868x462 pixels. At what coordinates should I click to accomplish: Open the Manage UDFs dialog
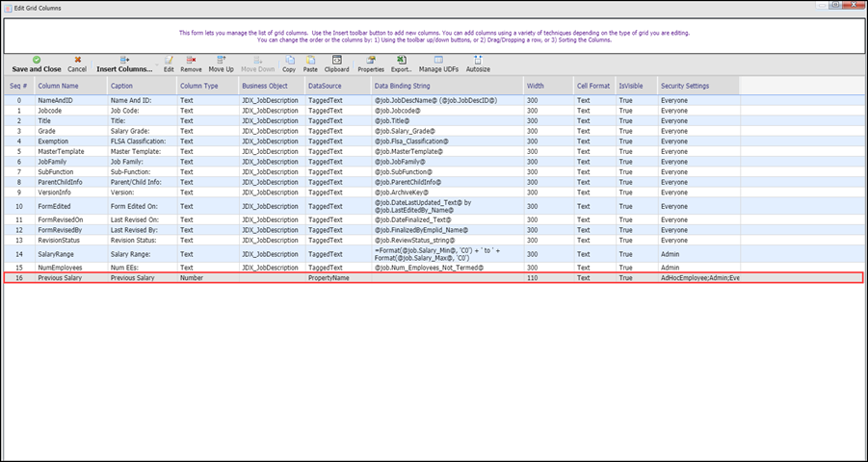tap(438, 64)
